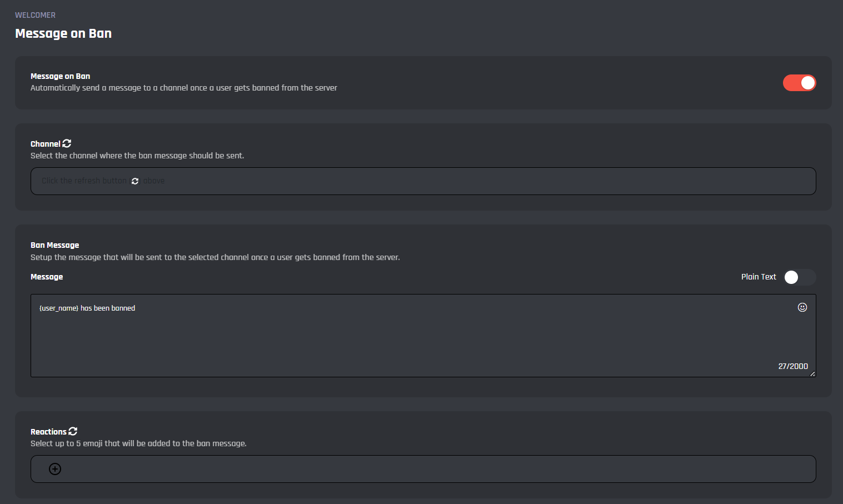The height and width of the screenshot is (504, 843).
Task: Click the {user_name} variable in the message
Action: point(59,308)
